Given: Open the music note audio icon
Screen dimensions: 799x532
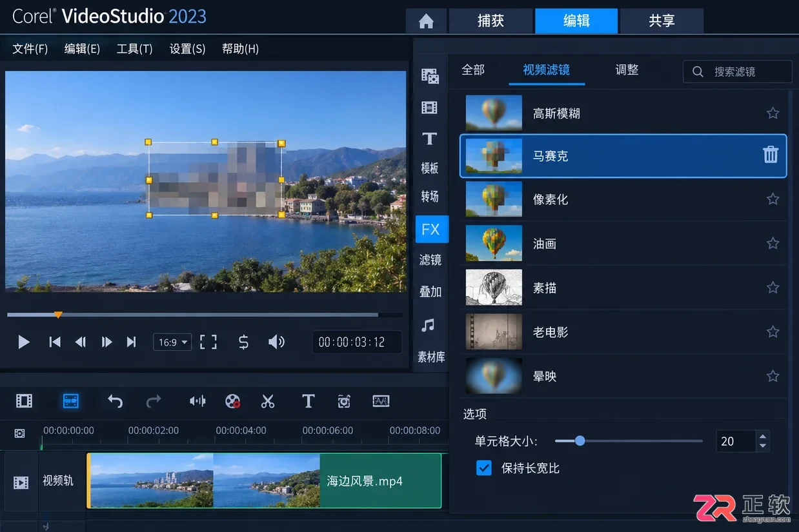Looking at the screenshot, I should click(x=428, y=325).
